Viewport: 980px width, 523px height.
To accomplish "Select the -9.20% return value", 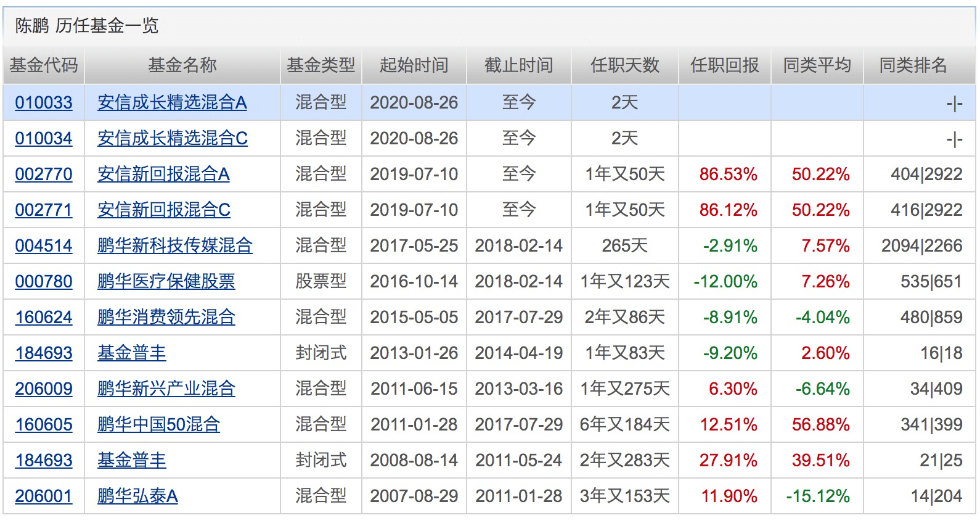I will click(730, 353).
